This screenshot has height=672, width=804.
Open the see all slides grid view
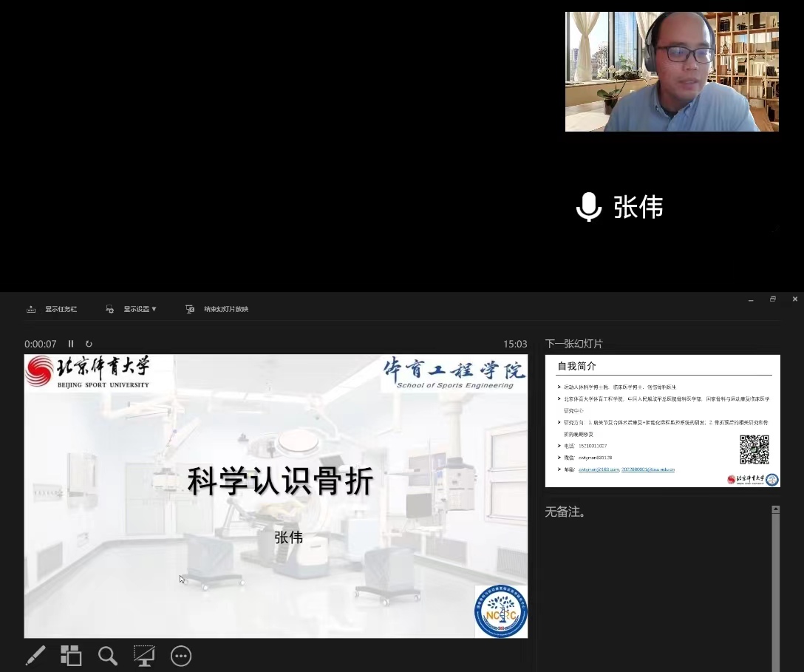click(x=71, y=656)
